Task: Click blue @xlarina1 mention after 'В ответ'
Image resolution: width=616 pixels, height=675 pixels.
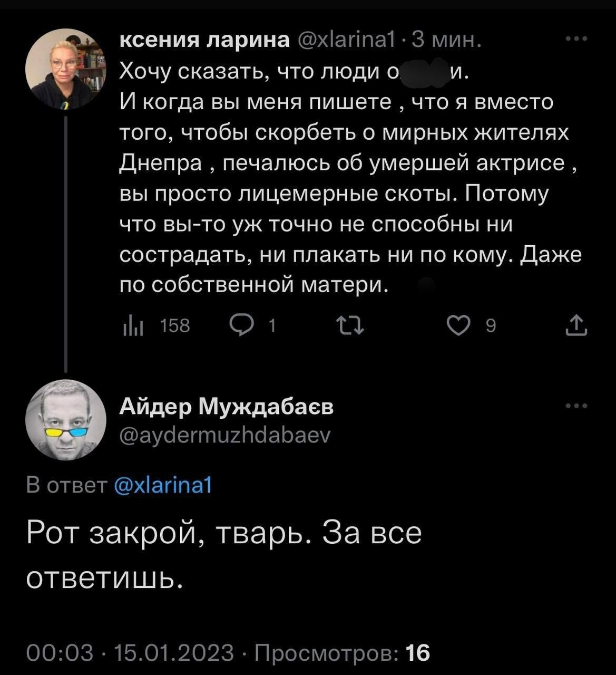Action: pyautogui.click(x=163, y=485)
